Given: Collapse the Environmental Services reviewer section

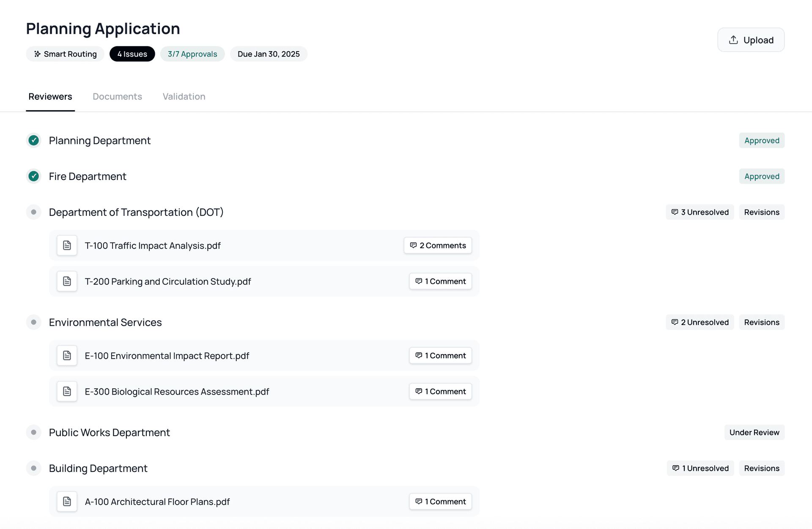Looking at the screenshot, I should point(105,322).
